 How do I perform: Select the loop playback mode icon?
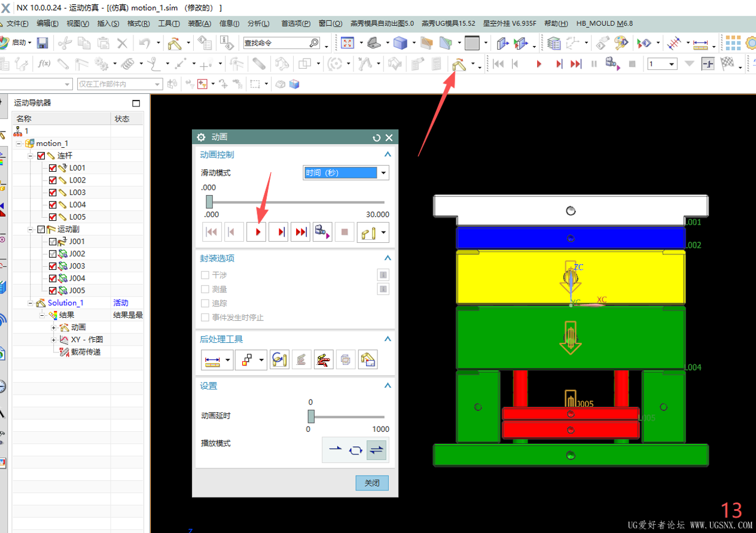[356, 450]
